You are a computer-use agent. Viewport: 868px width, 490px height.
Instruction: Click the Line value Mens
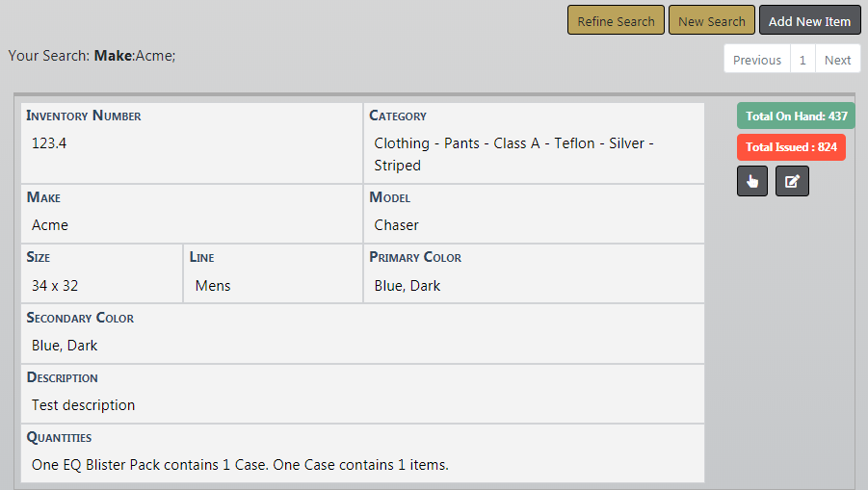(x=213, y=285)
